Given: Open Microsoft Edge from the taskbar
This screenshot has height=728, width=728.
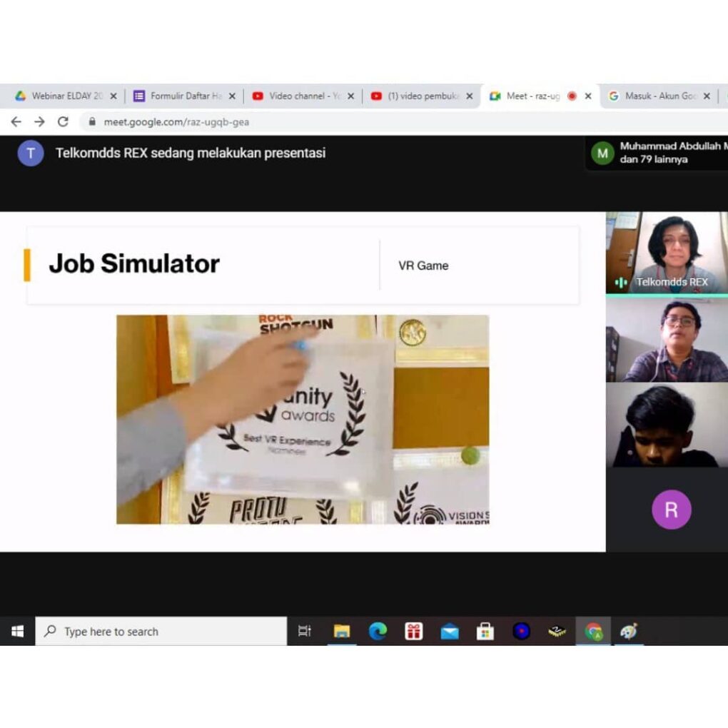Looking at the screenshot, I should (x=378, y=632).
